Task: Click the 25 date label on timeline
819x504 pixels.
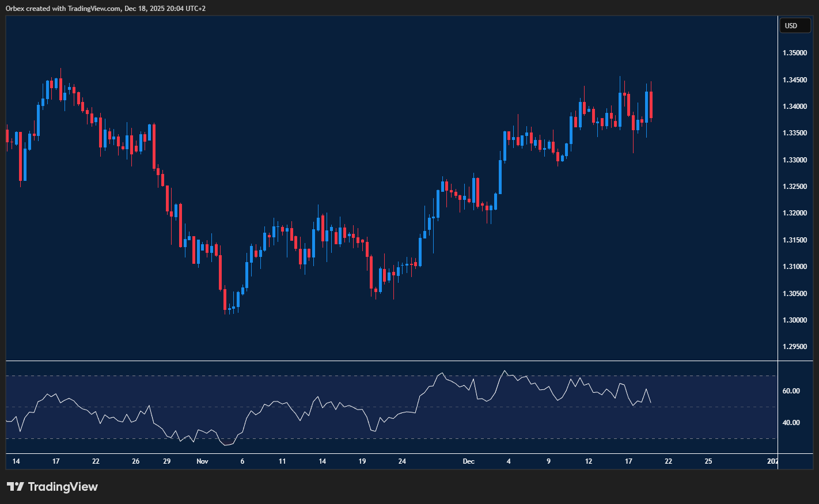Action: coord(708,461)
